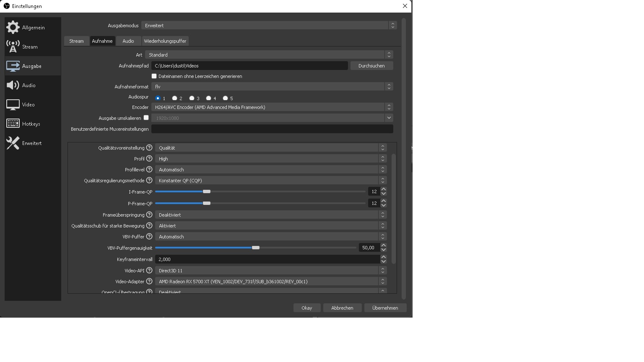Click help icon beside VBV-Puffer

[x=149, y=237]
